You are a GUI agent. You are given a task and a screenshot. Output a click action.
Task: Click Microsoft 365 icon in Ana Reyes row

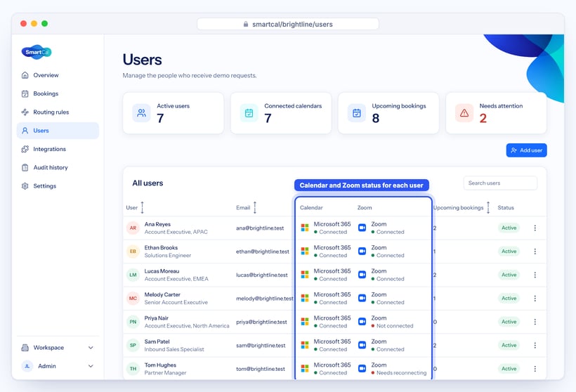pos(305,228)
